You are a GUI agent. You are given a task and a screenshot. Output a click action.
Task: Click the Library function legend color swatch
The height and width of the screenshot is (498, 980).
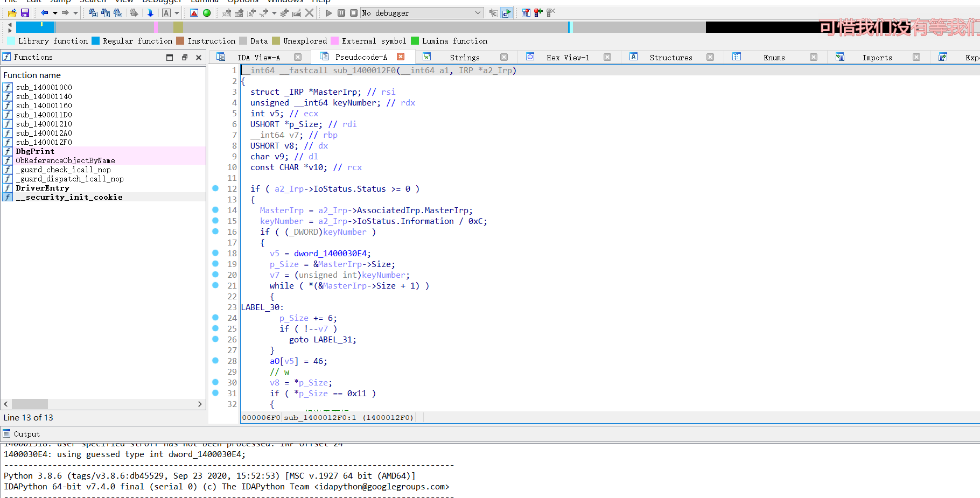click(11, 40)
